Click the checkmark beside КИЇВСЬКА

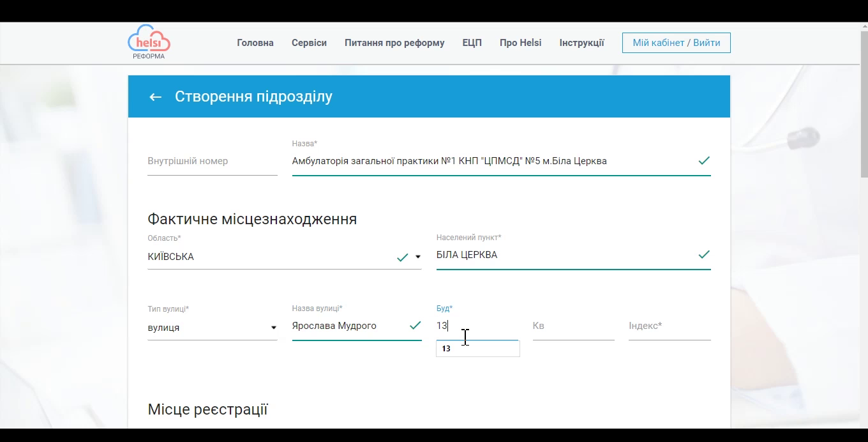pyautogui.click(x=402, y=257)
